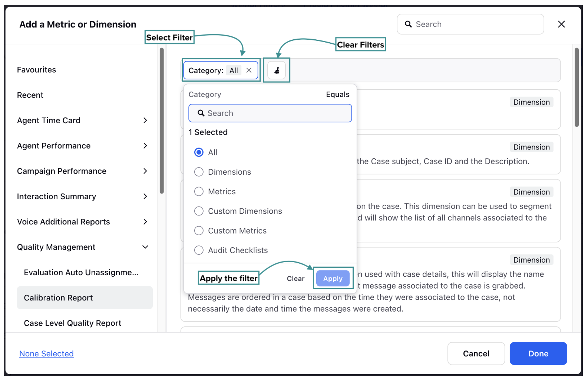Open the Recent list
This screenshot has width=588, height=382.
click(x=30, y=95)
